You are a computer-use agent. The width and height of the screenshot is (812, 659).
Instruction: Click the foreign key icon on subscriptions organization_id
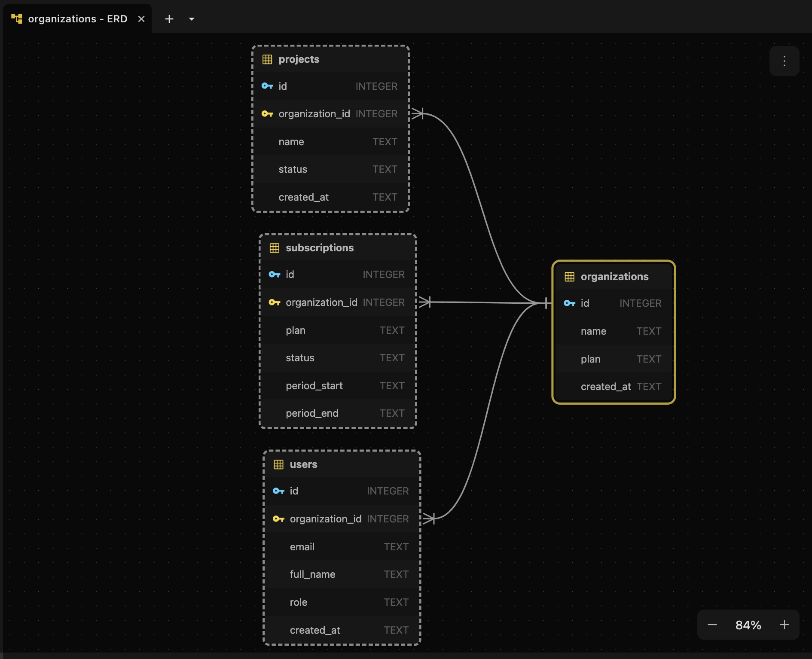[x=275, y=302]
